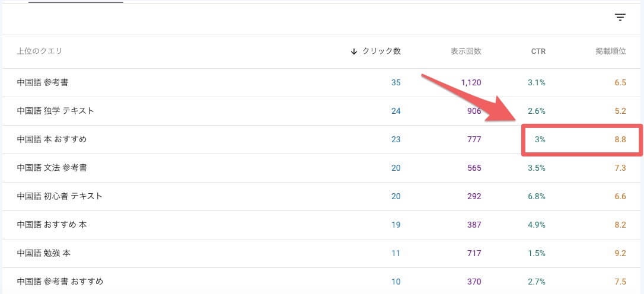Open query row 中国語 文法 参考書
The image size is (644, 294).
tap(321, 168)
